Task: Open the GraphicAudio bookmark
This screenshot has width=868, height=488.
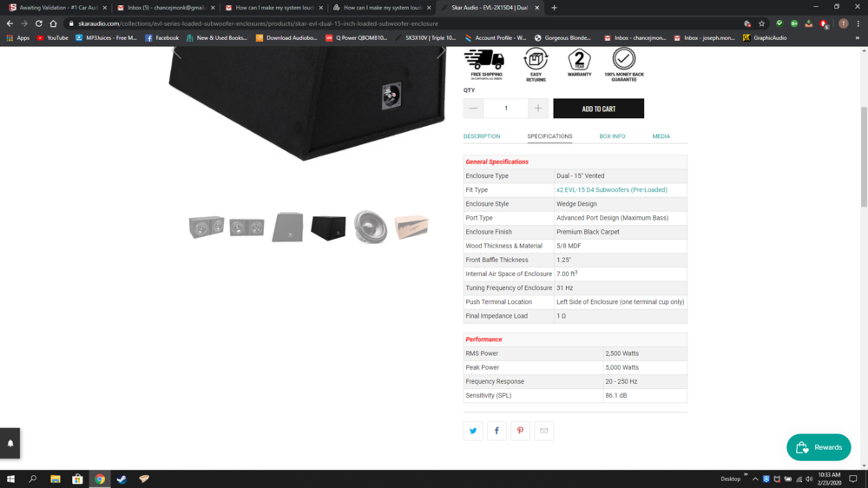Action: [x=765, y=38]
